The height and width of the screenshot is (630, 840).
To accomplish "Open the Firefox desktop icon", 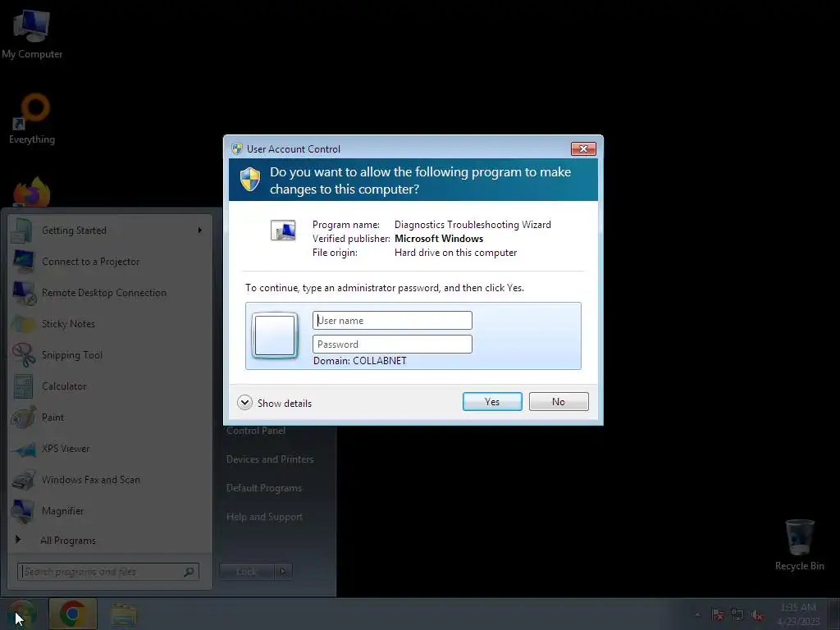I will (32, 192).
